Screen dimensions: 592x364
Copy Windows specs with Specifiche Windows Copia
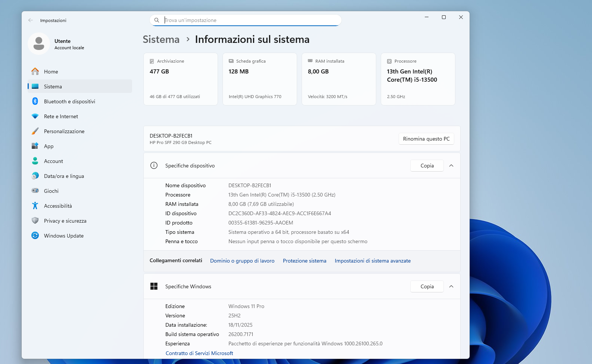coord(427,286)
